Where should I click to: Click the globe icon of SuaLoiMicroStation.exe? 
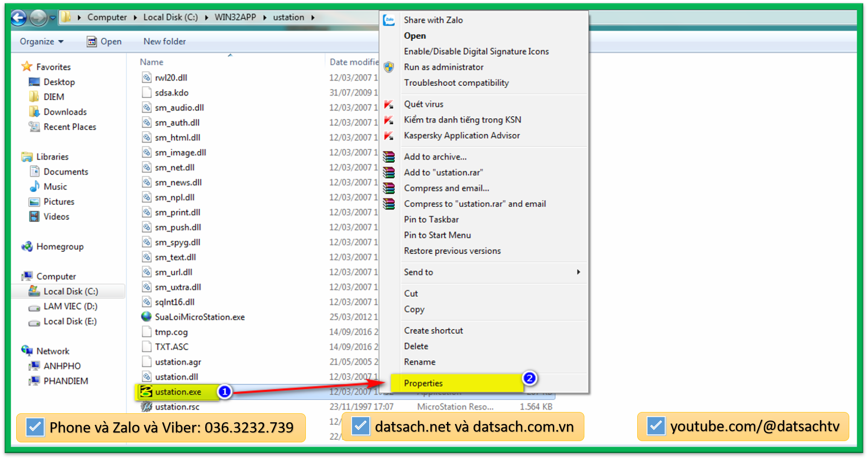[x=146, y=317]
